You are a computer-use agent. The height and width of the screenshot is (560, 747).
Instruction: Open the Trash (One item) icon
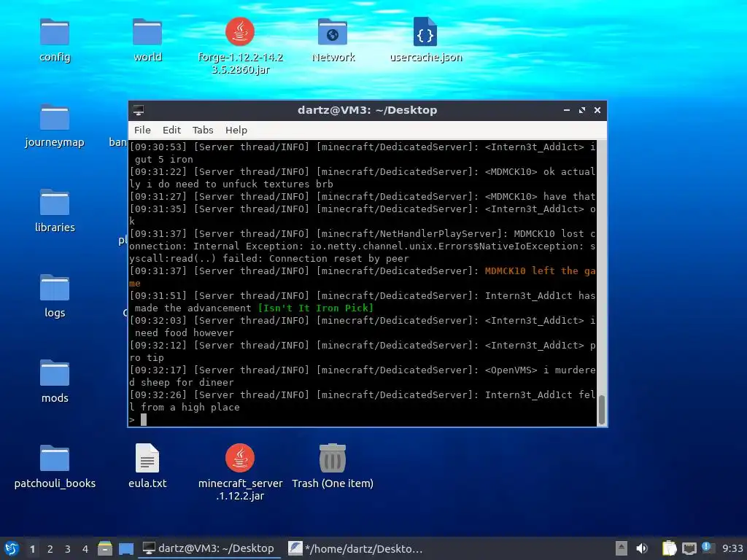333,459
